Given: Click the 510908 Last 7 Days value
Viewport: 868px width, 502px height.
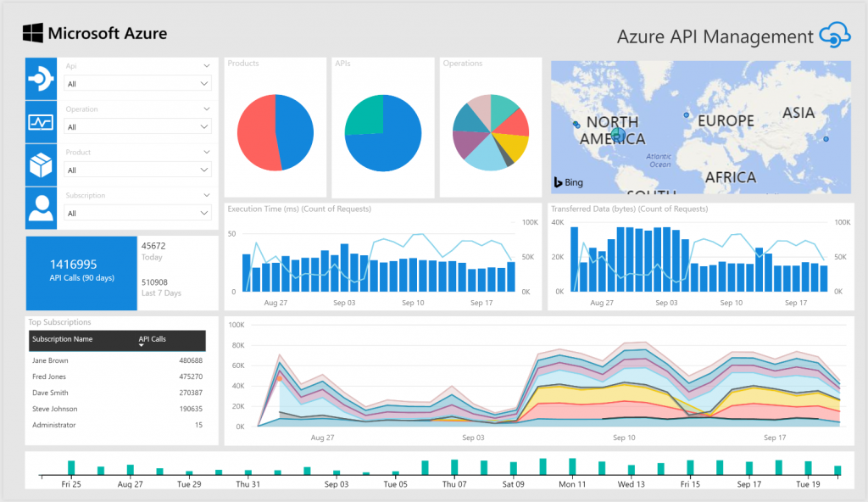Looking at the screenshot, I should point(154,282).
